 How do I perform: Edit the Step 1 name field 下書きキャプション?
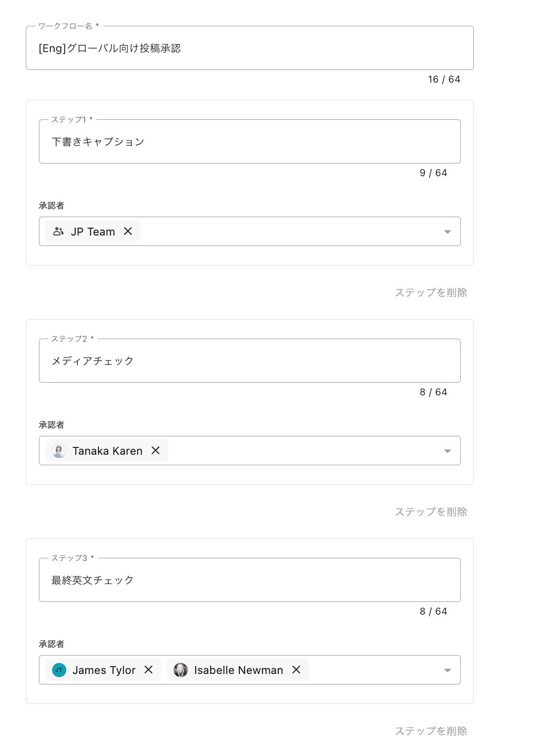249,142
